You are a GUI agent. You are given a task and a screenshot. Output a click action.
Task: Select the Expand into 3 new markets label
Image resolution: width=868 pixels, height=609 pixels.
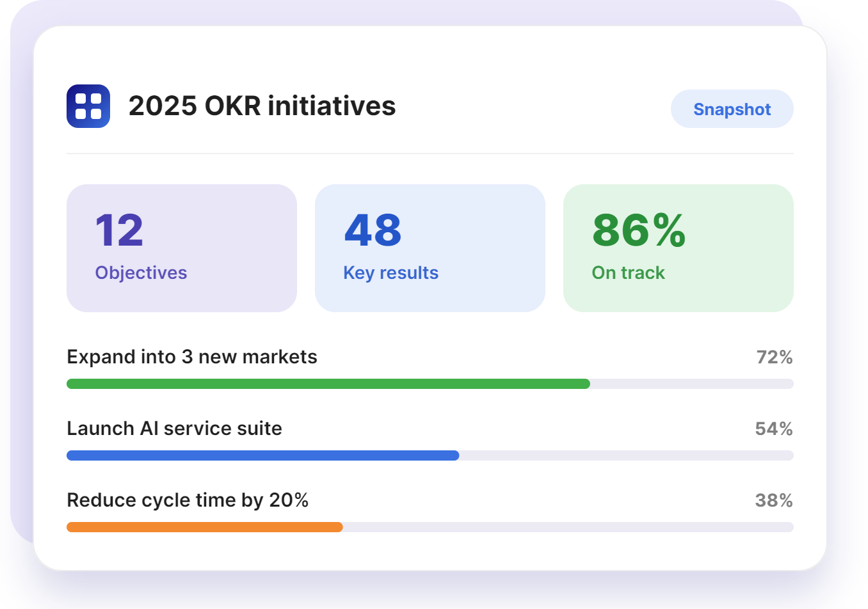pyautogui.click(x=192, y=357)
